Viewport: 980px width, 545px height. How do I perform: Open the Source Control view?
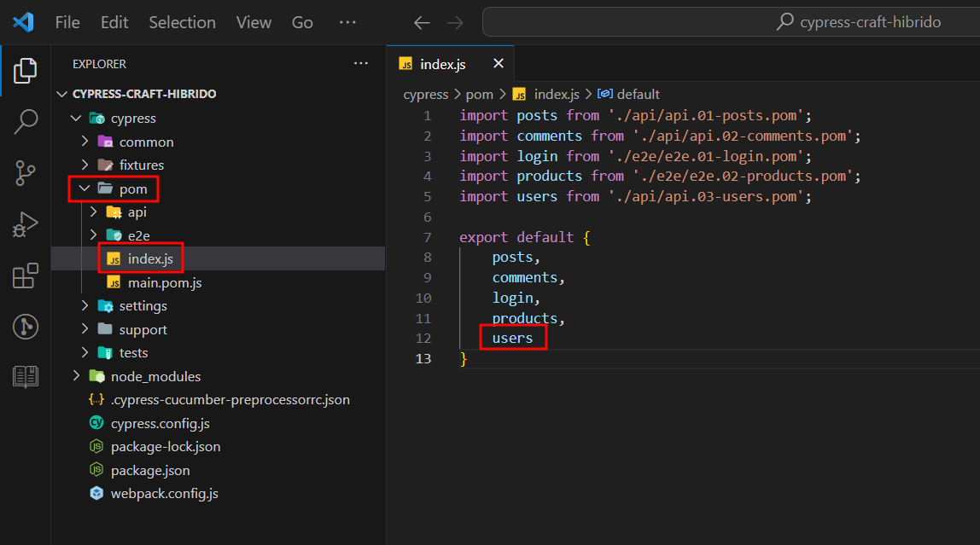pyautogui.click(x=25, y=173)
